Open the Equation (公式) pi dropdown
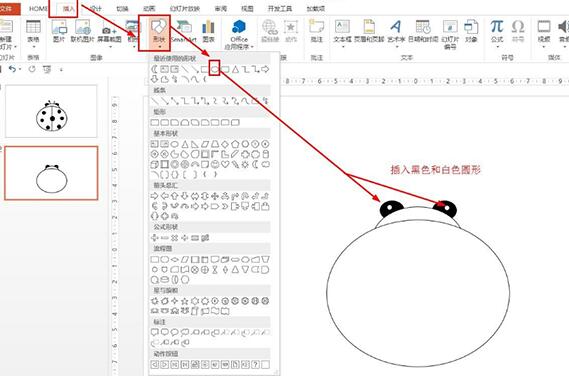This screenshot has height=376, width=569. [x=497, y=33]
